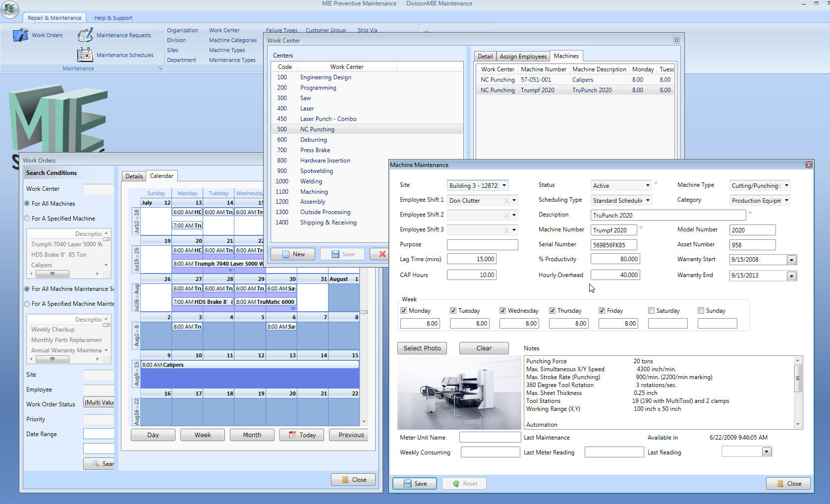Viewport: 830px width, 504px height.
Task: Clear Employee Shift 1 value with X
Action: point(506,201)
